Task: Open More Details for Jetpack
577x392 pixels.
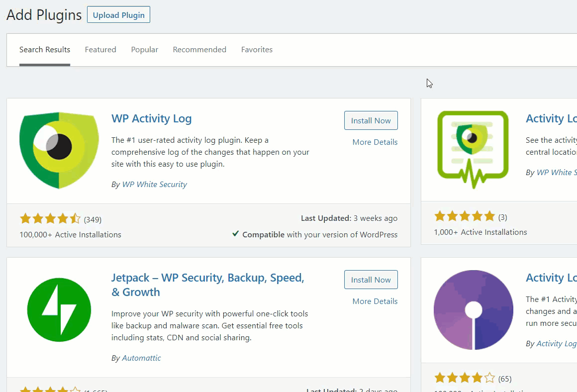Action: point(375,301)
